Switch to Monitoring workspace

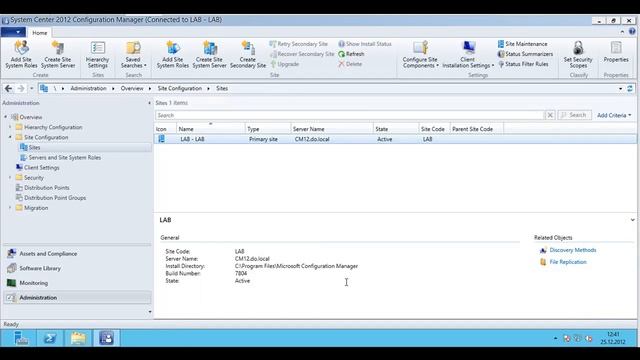pos(78,283)
